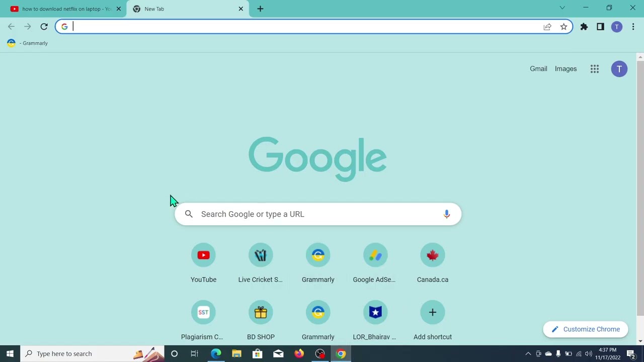
Task: Bookmark this tab with the star icon
Action: click(x=563, y=27)
